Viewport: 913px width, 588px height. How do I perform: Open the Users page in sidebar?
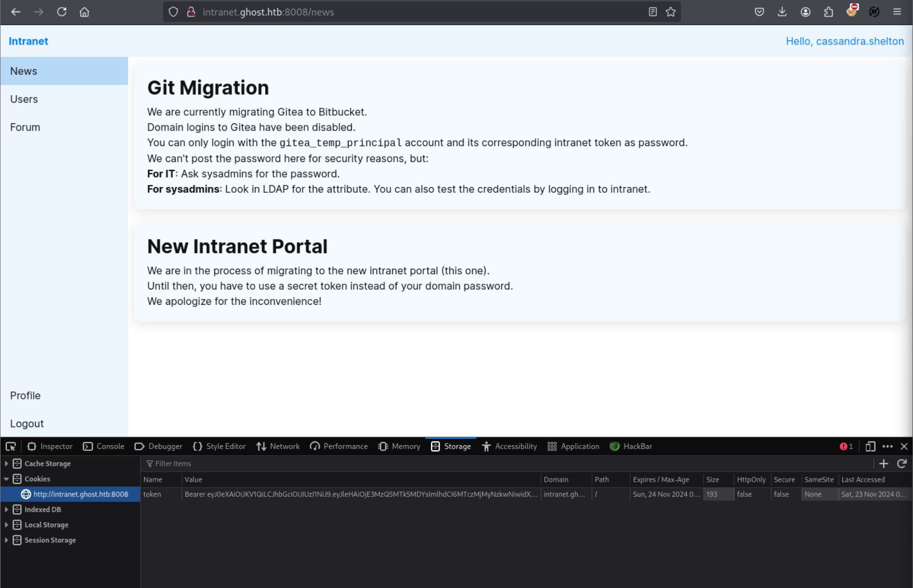point(24,99)
